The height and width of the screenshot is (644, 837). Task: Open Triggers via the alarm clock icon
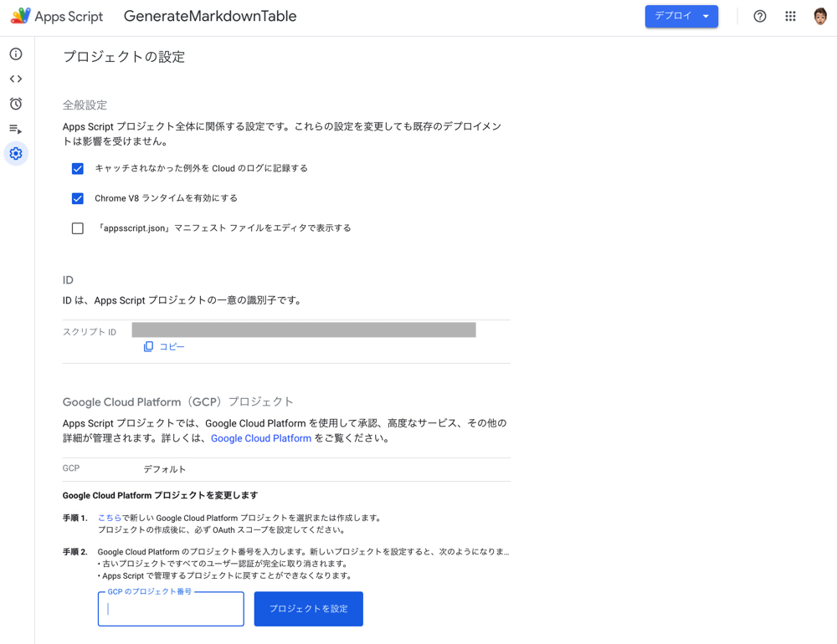(16, 104)
